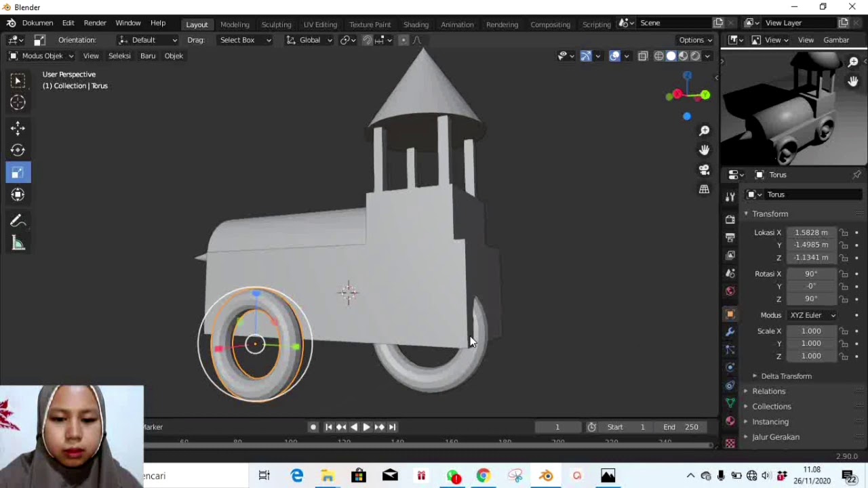Activate the 3D Cursor tool
Screen dimensions: 868x488
pos(18,102)
